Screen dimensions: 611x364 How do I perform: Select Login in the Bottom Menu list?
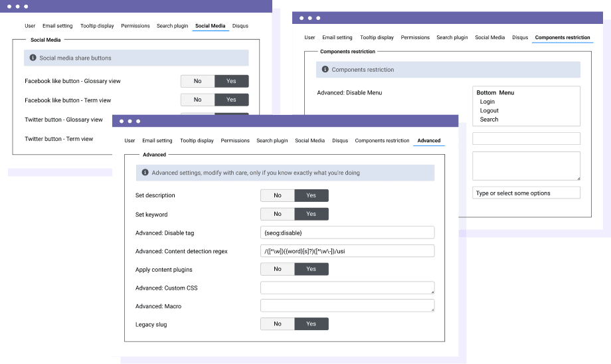[487, 102]
